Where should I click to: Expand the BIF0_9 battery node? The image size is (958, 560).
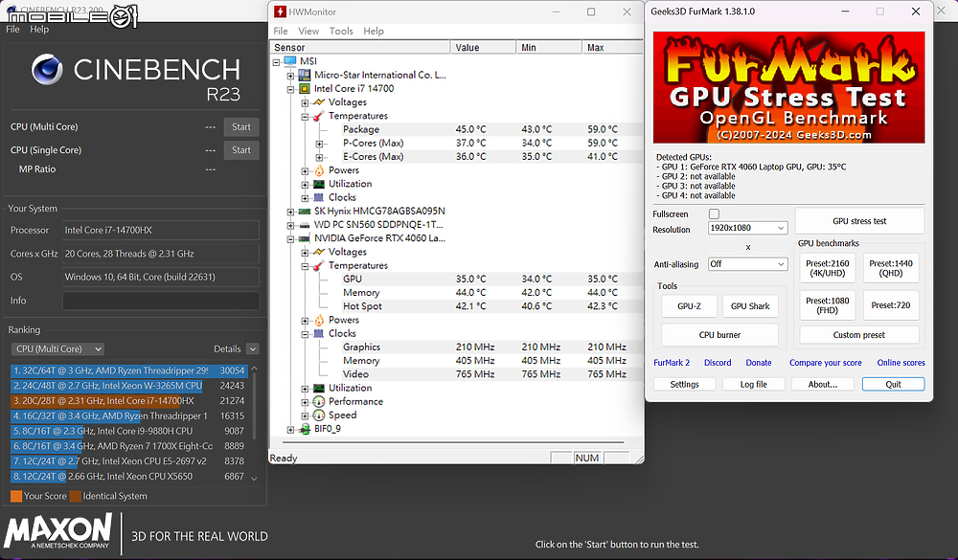coord(291,429)
